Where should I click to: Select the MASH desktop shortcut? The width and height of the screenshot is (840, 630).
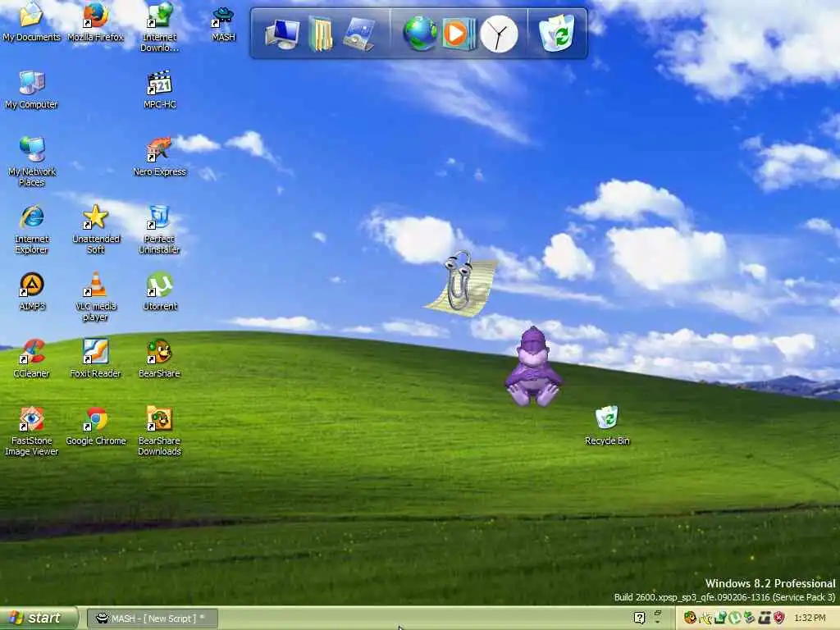(223, 24)
